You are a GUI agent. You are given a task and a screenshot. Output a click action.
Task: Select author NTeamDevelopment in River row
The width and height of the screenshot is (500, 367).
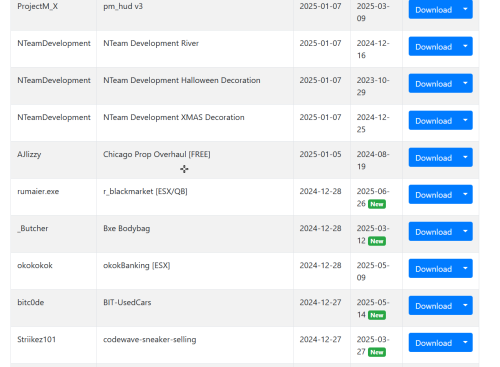pos(54,43)
